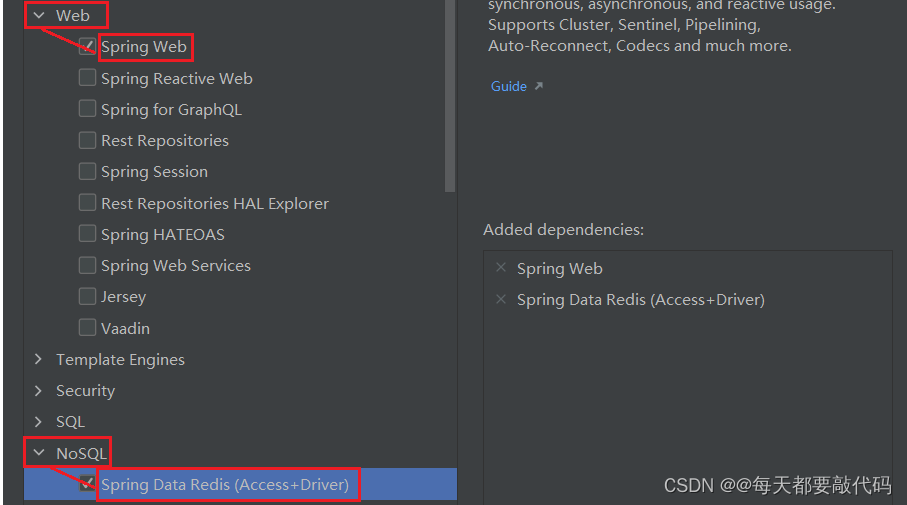The image size is (907, 505).
Task: Check the Spring HATEOAS checkbox
Action: tap(87, 234)
